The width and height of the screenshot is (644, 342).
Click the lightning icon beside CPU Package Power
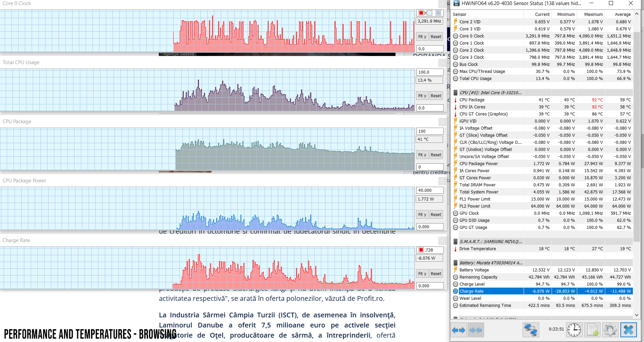tap(456, 163)
